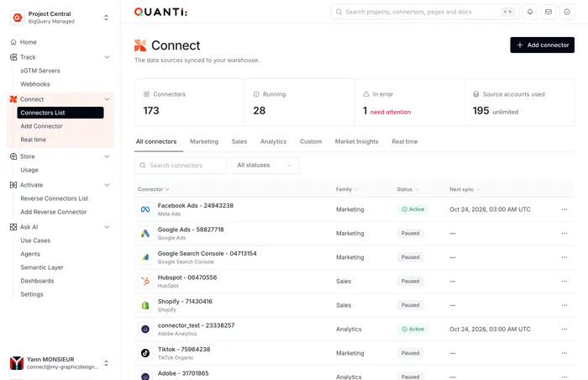This screenshot has width=588, height=380.
Task: Focus the global search projects field
Action: pos(424,12)
